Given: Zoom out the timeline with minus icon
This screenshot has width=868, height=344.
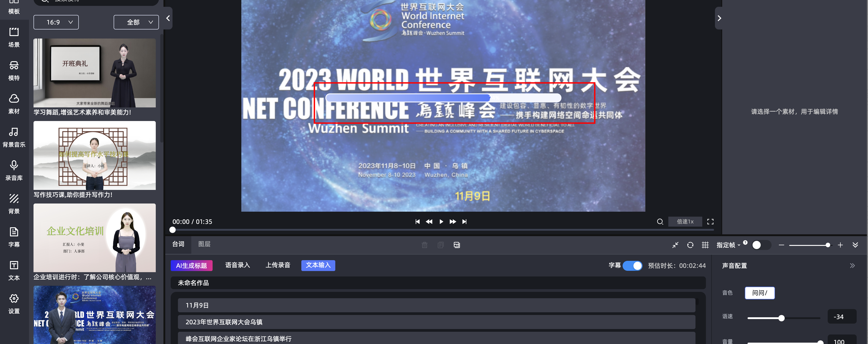Looking at the screenshot, I should click(x=781, y=245).
